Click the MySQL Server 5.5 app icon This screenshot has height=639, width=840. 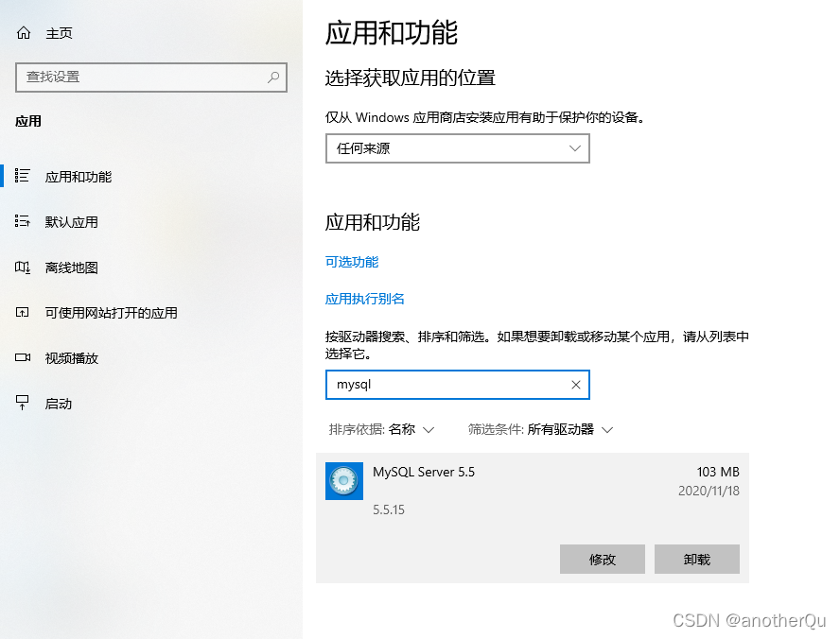coord(344,481)
